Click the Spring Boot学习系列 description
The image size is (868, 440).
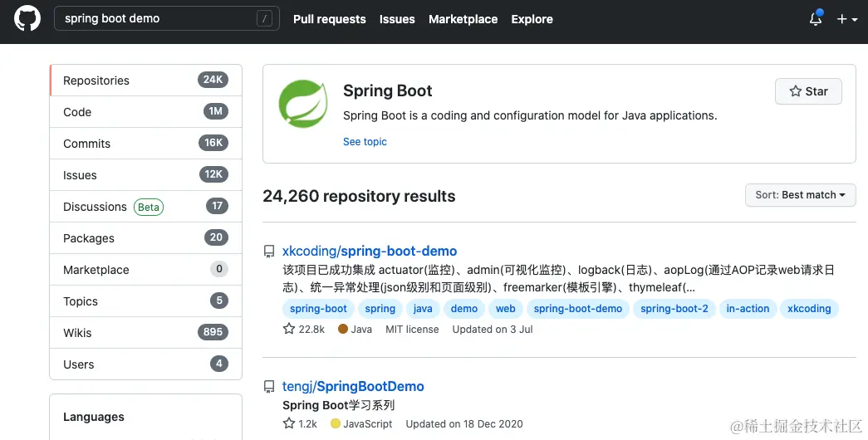(x=338, y=405)
